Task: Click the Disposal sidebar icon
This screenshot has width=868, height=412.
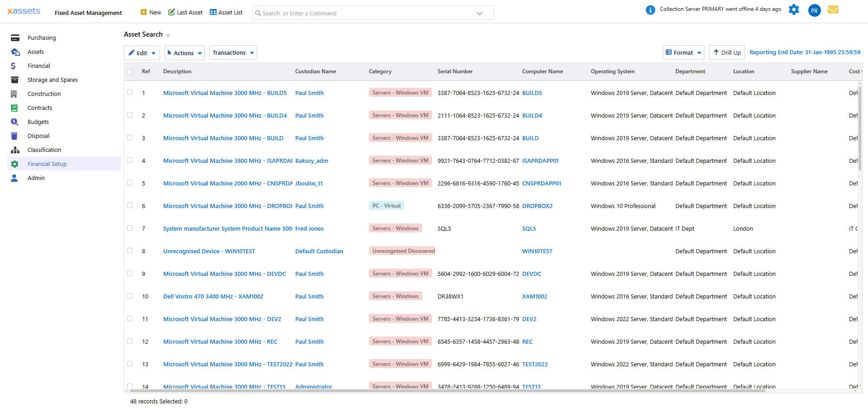Action: point(15,136)
